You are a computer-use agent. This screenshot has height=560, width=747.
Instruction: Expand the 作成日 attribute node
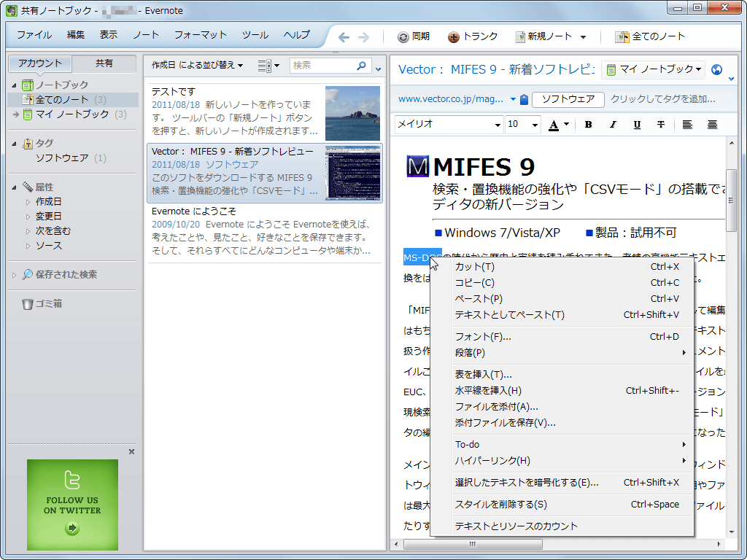pyautogui.click(x=28, y=202)
